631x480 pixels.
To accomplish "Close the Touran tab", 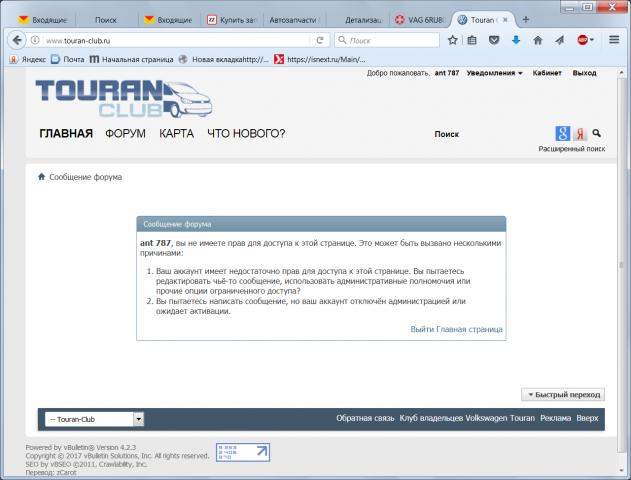I will pyautogui.click(x=505, y=20).
